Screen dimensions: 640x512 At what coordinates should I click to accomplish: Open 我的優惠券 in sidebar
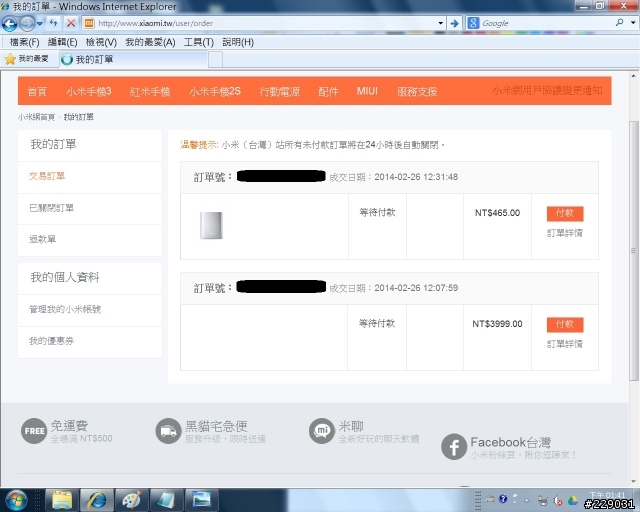coord(51,341)
